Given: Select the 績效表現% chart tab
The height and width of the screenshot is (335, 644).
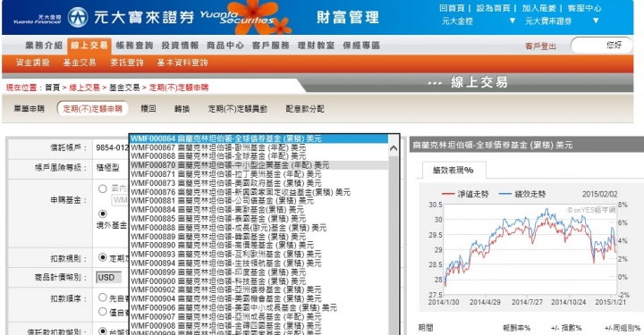Looking at the screenshot, I should coord(453,171).
